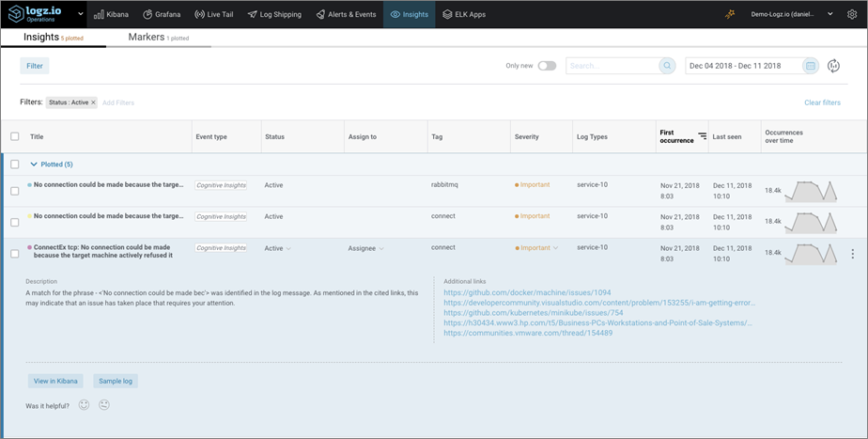Open the Active status dropdown in ConnectEx row
This screenshot has height=439, width=868.
[x=278, y=248]
